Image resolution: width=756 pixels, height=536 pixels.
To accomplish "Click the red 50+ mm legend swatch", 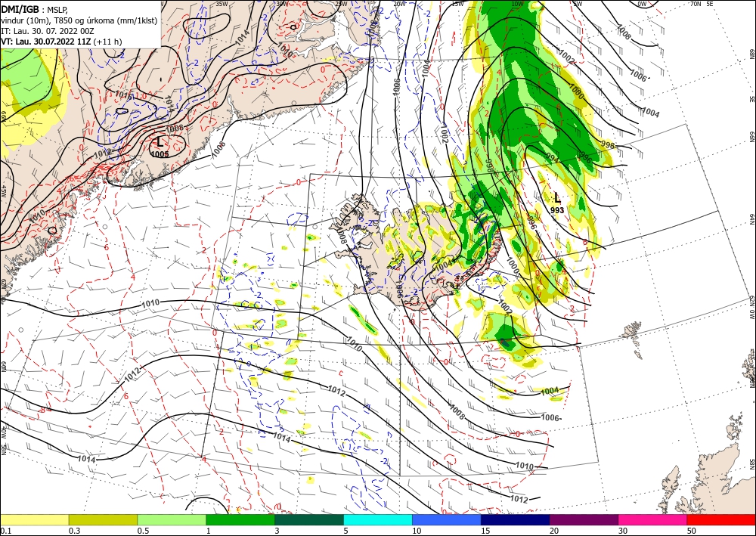I will (721, 519).
